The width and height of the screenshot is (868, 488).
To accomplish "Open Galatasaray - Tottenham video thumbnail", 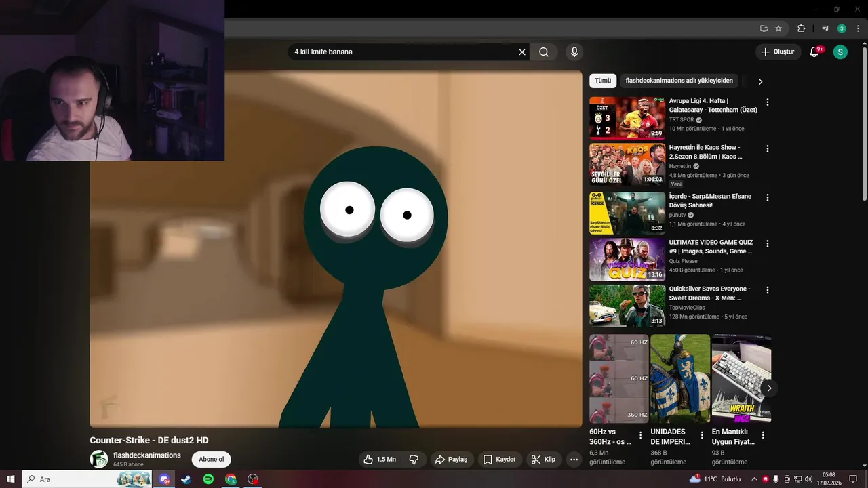I will (627, 118).
